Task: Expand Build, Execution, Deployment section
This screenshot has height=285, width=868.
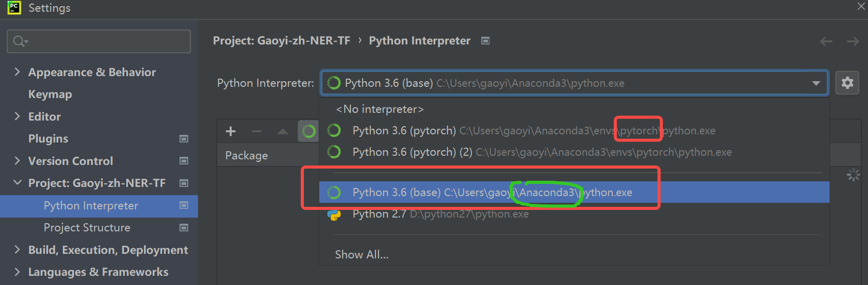Action: (x=17, y=250)
